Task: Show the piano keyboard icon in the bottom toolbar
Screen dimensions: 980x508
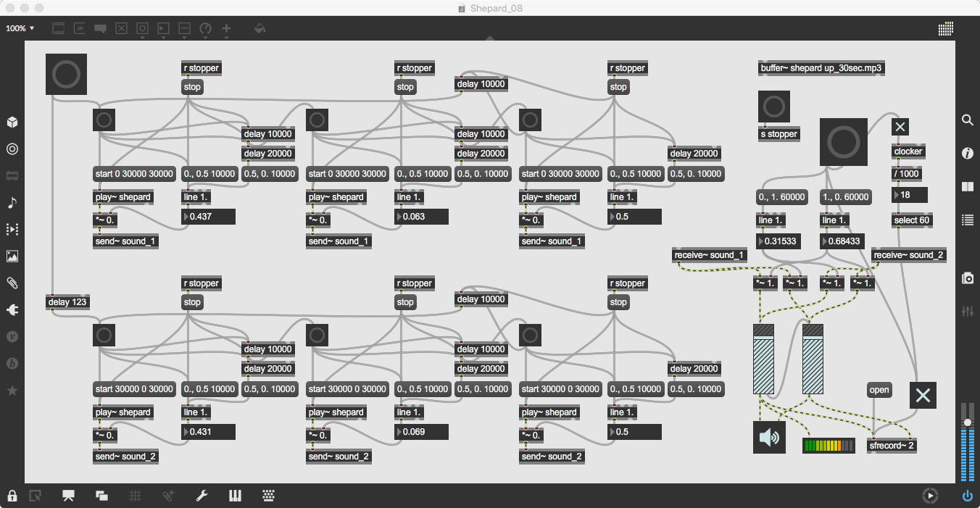Action: (x=235, y=496)
